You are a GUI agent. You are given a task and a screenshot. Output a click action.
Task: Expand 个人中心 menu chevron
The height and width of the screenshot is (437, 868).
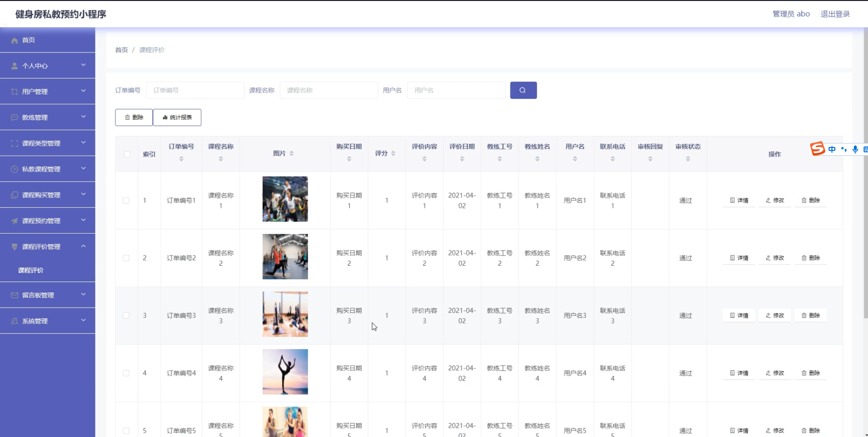click(x=83, y=65)
